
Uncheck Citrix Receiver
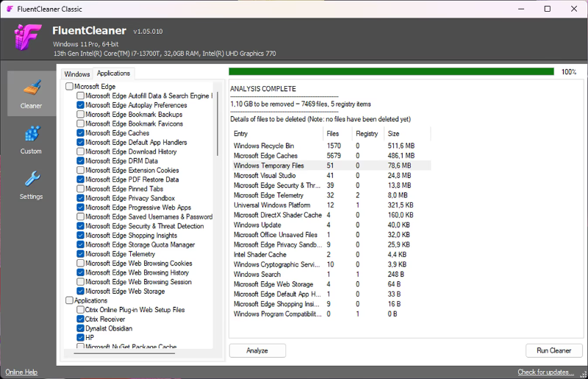tap(80, 319)
